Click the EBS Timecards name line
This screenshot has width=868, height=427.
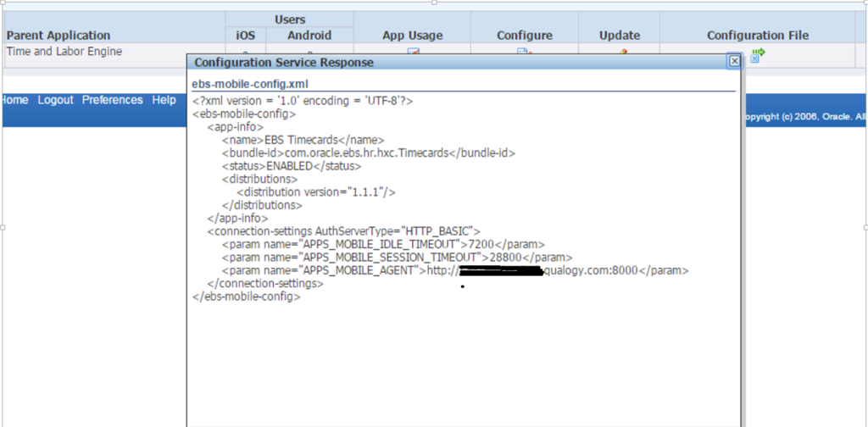click(x=303, y=140)
